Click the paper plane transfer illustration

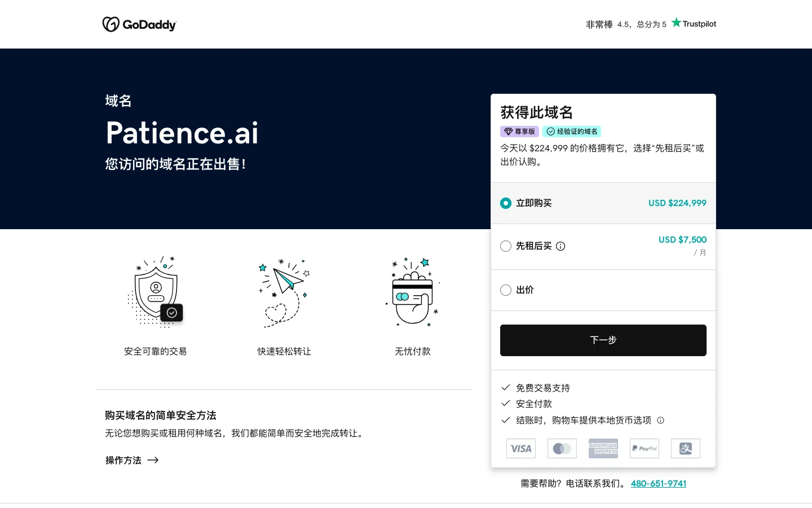(x=284, y=293)
